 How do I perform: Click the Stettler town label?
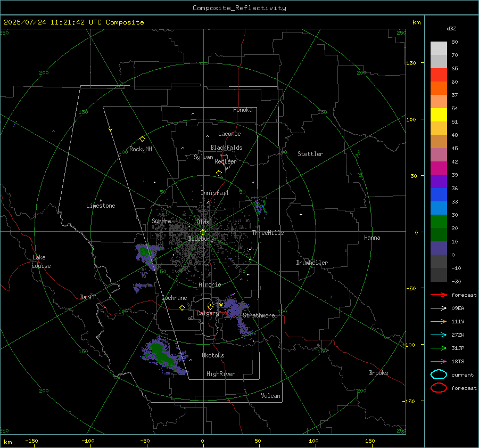[310, 154]
